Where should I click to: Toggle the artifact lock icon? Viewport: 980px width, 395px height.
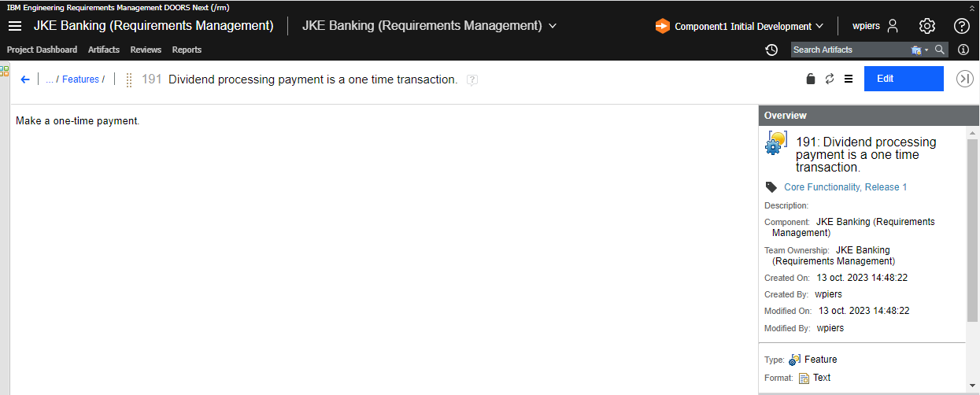[811, 79]
